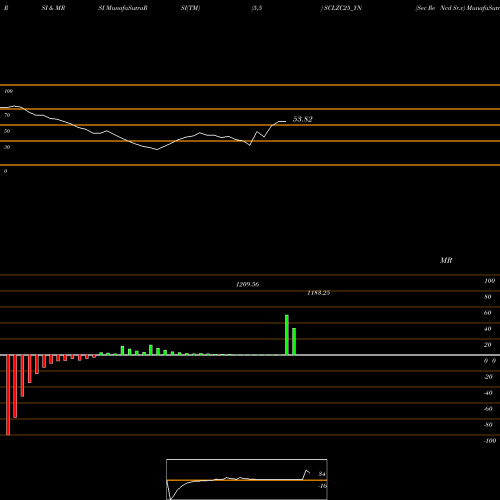Click the -16 value in mini chart
The image size is (500, 500).
click(x=322, y=486)
